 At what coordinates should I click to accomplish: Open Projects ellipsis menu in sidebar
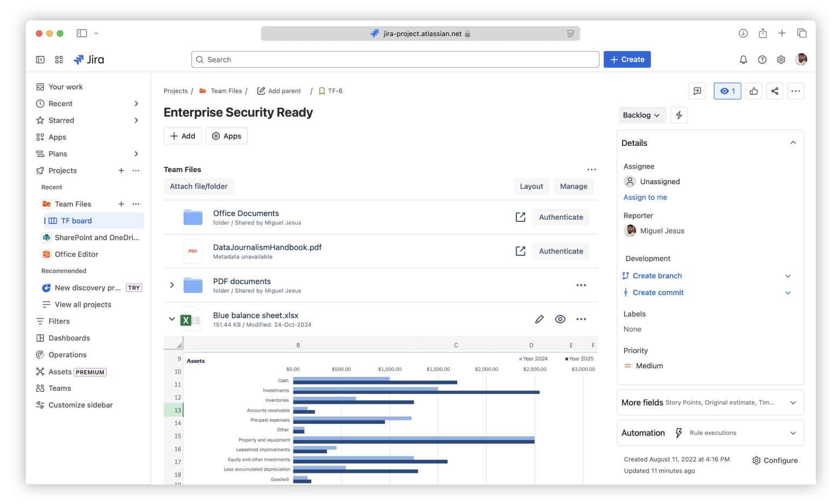point(136,171)
